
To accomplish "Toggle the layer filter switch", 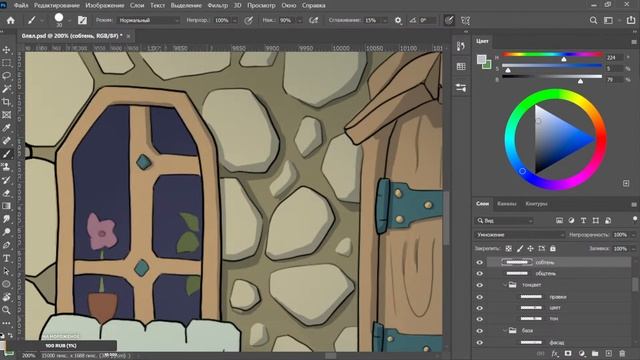I will [x=635, y=220].
